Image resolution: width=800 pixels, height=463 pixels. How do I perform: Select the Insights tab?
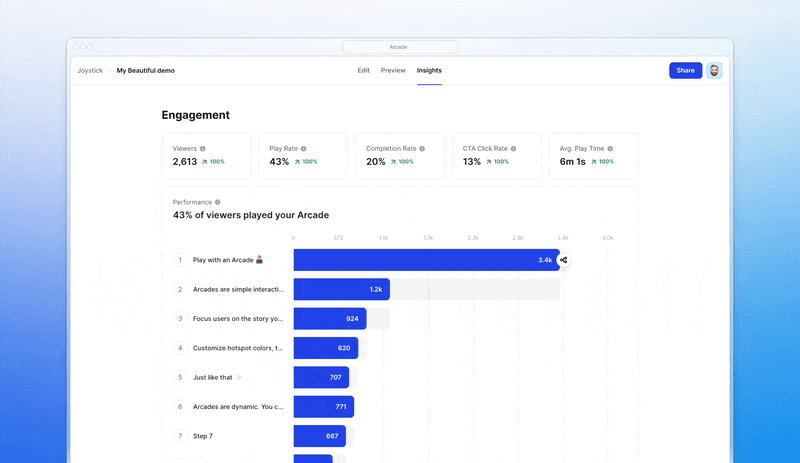[429, 70]
